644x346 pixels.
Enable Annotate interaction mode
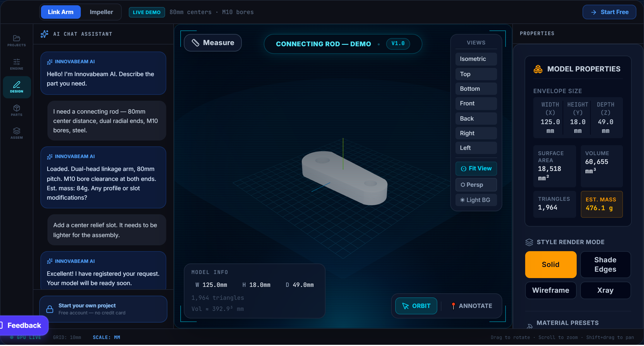(472, 306)
